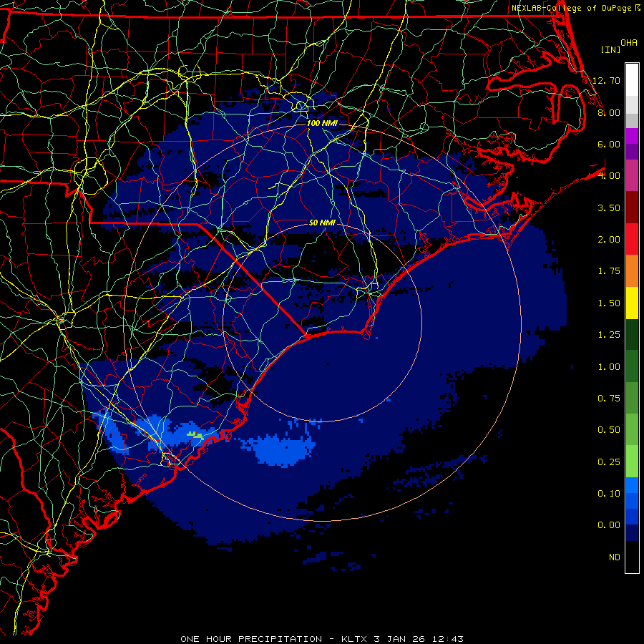Click the 0.00 legend value label
The width and height of the screenshot is (644, 644).
609,525
